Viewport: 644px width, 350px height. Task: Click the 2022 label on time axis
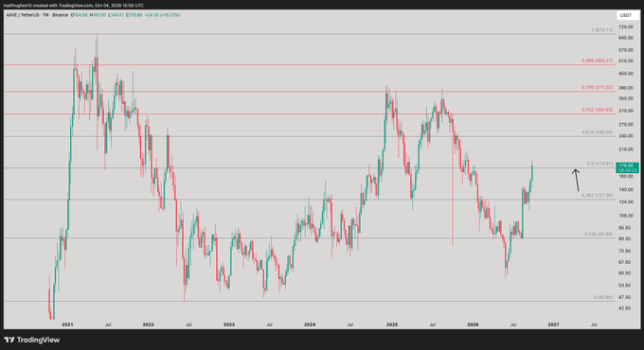149,324
